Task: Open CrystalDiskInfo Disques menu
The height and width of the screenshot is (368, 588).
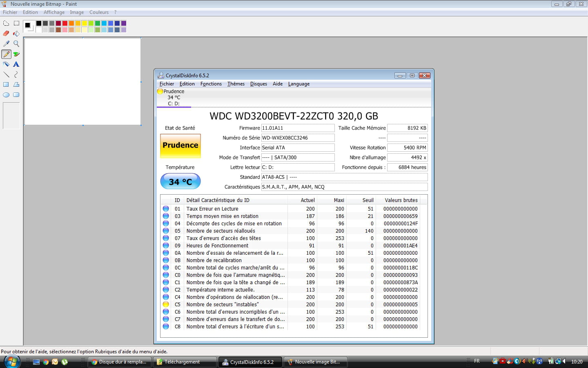Action: 258,84
